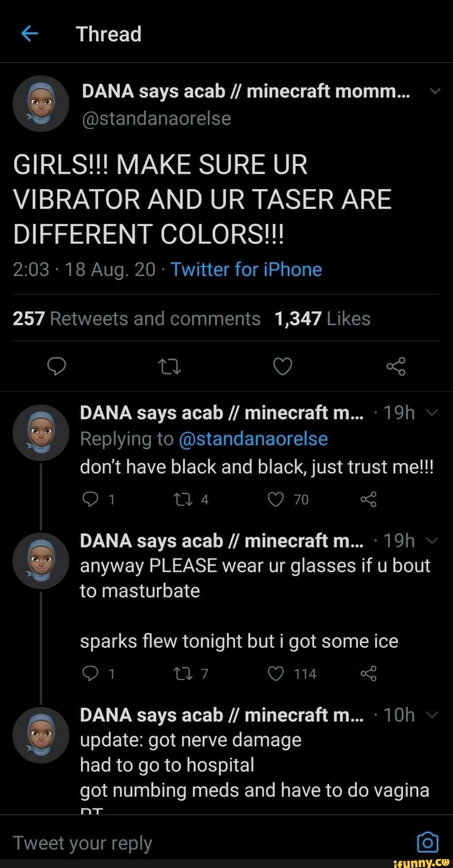Click reply icon under the main tweet
The height and width of the screenshot is (868, 453).
point(57,367)
